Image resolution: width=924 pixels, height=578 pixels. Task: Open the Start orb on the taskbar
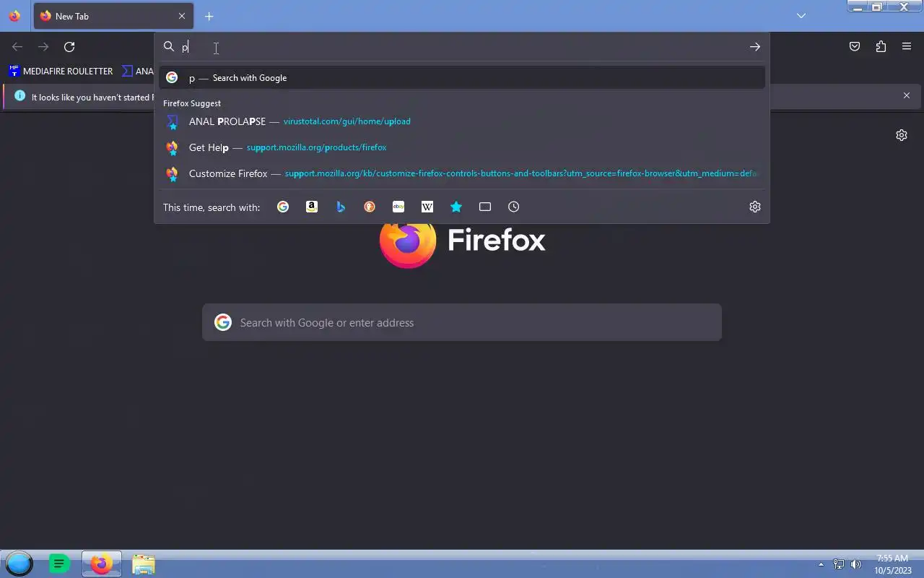(19, 564)
